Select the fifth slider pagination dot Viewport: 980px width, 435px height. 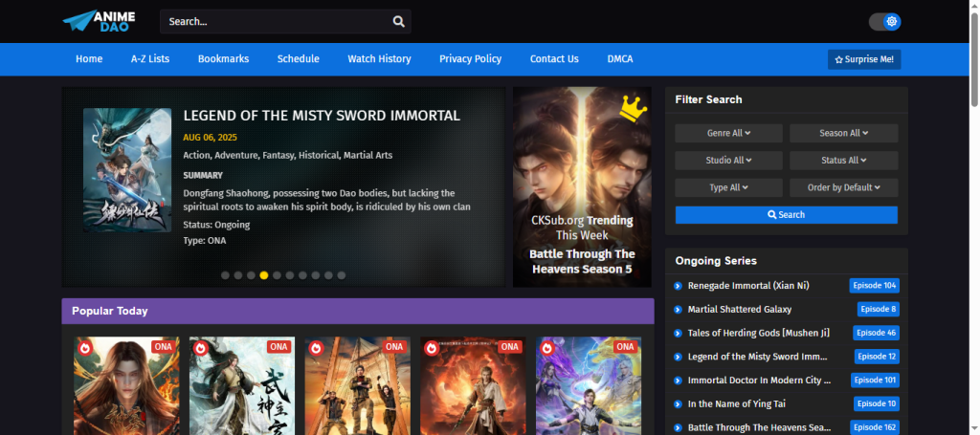(x=277, y=275)
